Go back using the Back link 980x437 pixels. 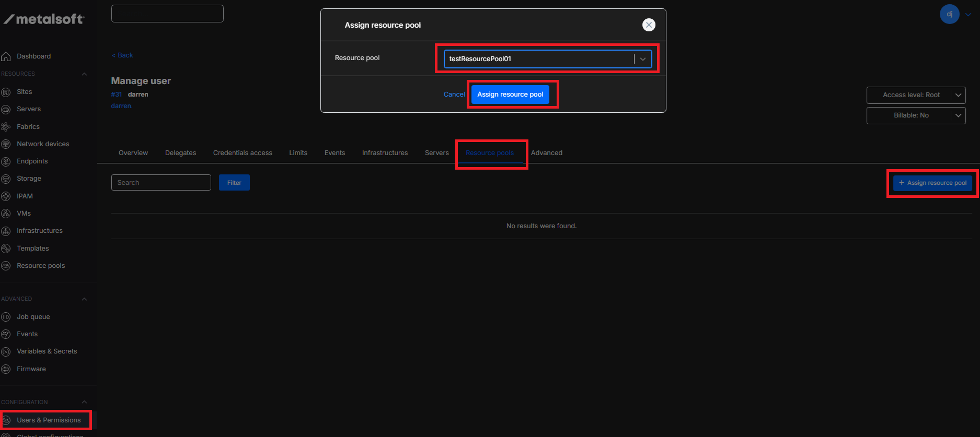[123, 55]
